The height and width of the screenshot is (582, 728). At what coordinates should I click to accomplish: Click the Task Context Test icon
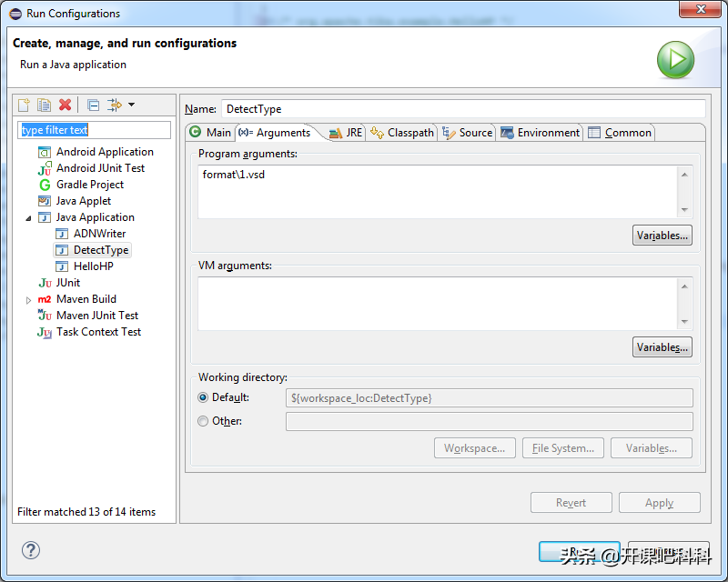tap(45, 332)
